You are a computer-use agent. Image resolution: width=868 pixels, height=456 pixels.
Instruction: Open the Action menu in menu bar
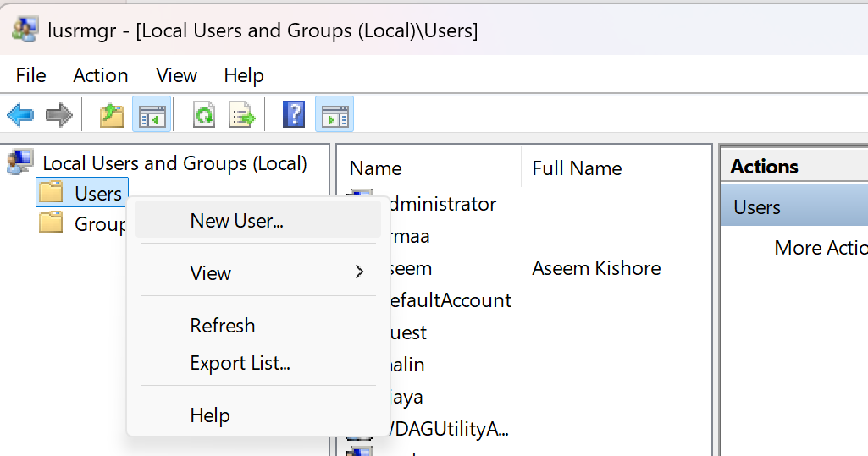click(x=100, y=75)
